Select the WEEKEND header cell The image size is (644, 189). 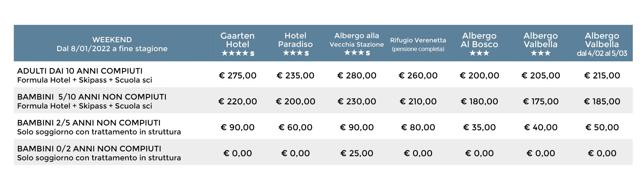tap(112, 43)
